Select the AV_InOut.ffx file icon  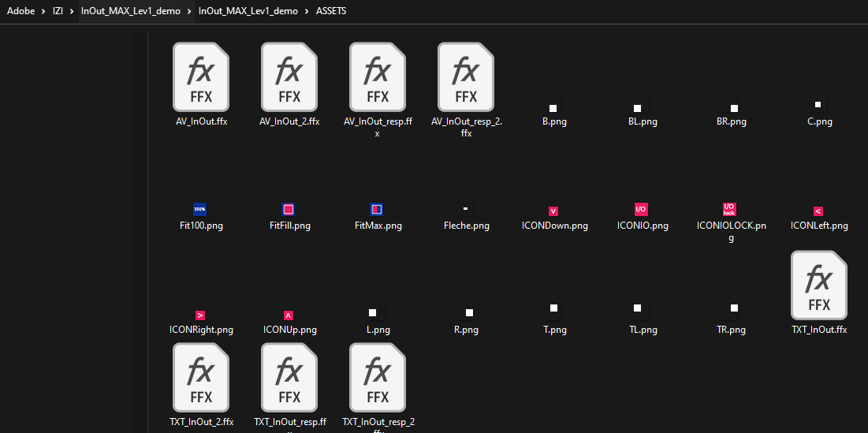point(200,77)
